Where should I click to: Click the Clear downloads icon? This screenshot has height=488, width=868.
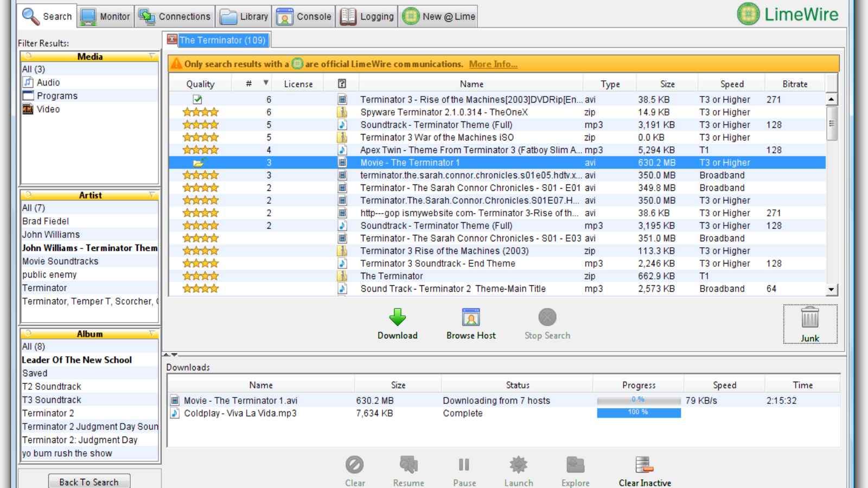click(x=355, y=465)
